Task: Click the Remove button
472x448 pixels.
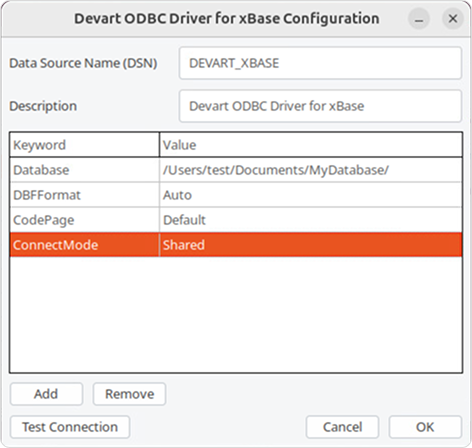Action: coord(129,394)
